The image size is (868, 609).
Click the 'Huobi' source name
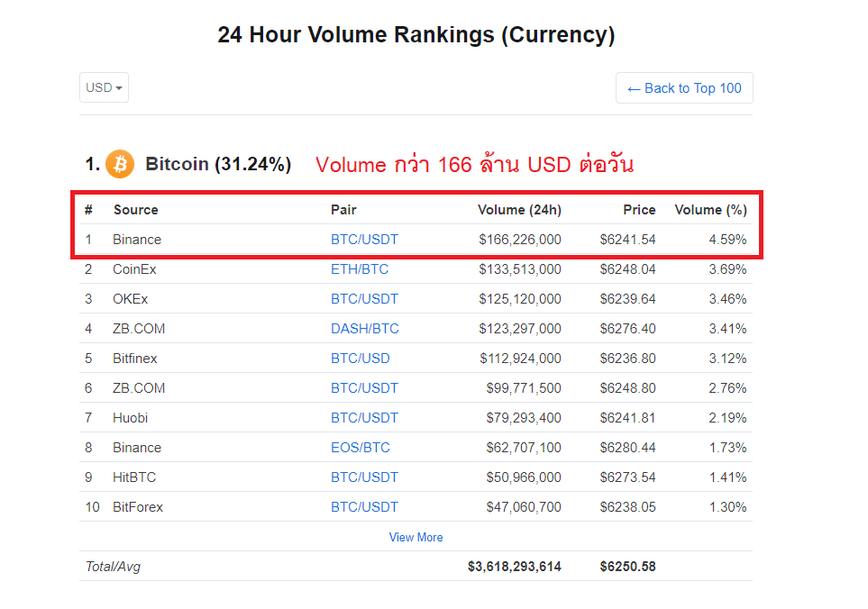pos(131,418)
